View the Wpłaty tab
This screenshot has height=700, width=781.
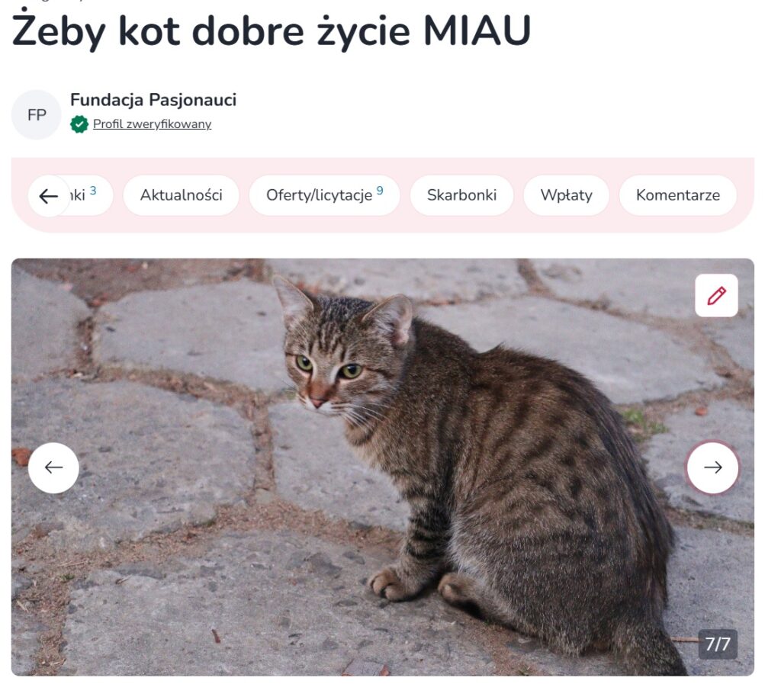click(567, 195)
